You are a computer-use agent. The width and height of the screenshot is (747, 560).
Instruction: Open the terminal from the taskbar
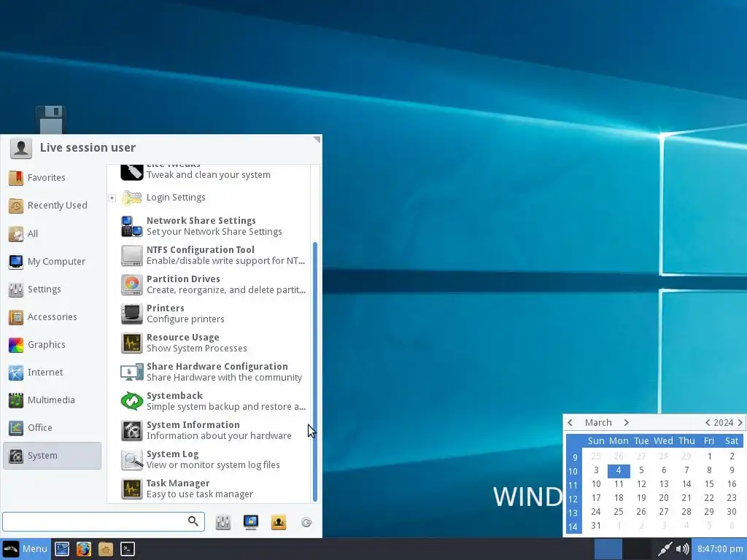pyautogui.click(x=128, y=549)
